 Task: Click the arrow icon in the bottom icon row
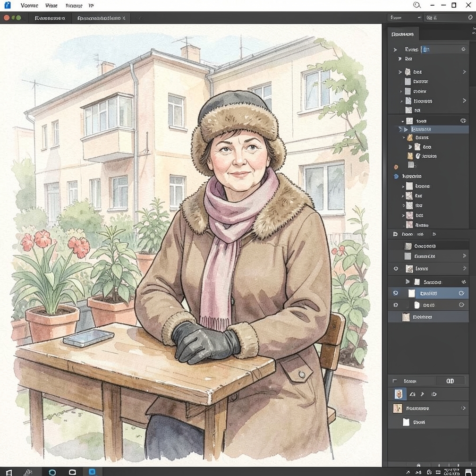point(422,394)
